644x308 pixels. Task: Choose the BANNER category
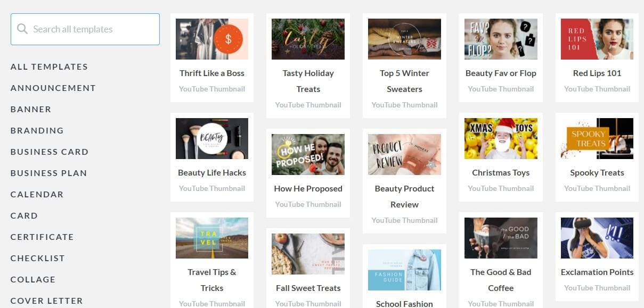click(x=31, y=109)
